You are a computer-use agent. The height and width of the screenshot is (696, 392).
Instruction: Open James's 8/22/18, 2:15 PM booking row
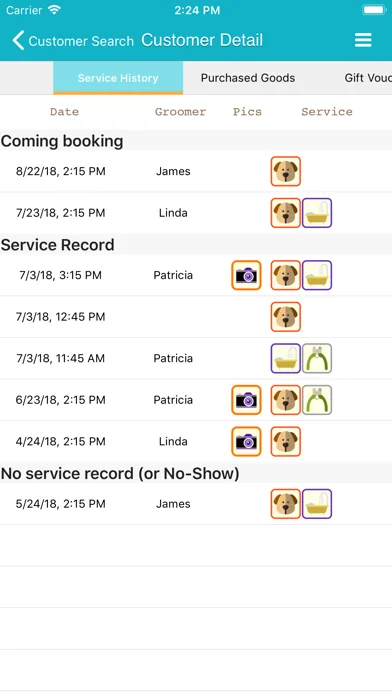pos(196,171)
